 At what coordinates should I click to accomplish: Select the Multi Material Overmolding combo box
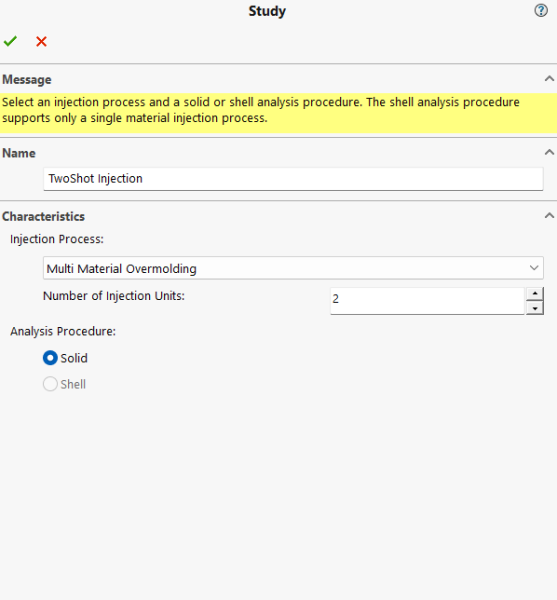293,268
